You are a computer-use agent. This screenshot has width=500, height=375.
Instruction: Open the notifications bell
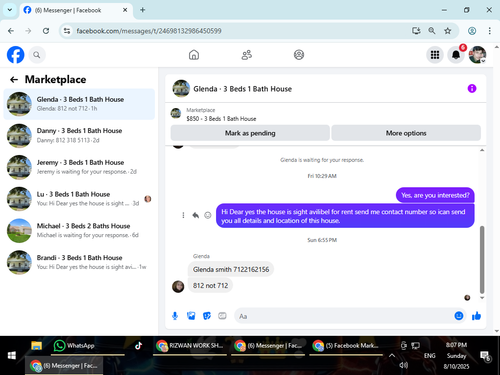click(456, 55)
